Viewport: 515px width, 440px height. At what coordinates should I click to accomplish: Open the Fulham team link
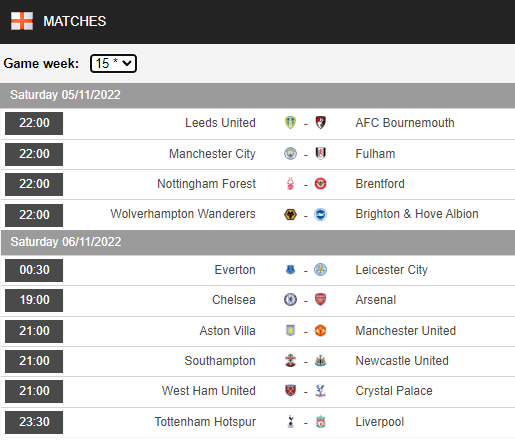(375, 154)
